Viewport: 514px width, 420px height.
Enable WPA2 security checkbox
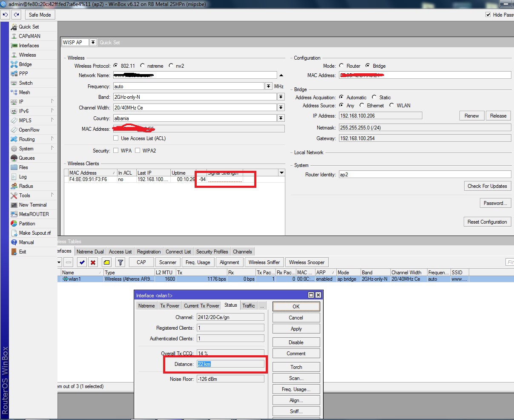[138, 151]
